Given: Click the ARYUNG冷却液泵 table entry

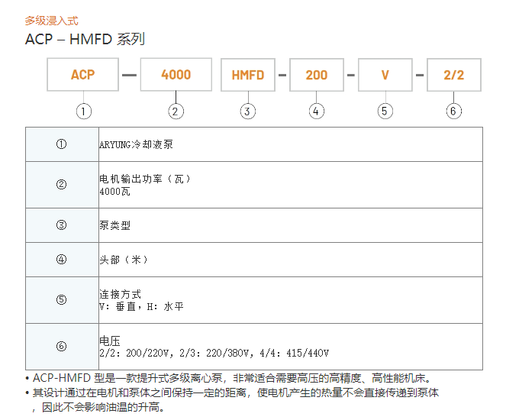Looking at the screenshot, I should [x=136, y=144].
